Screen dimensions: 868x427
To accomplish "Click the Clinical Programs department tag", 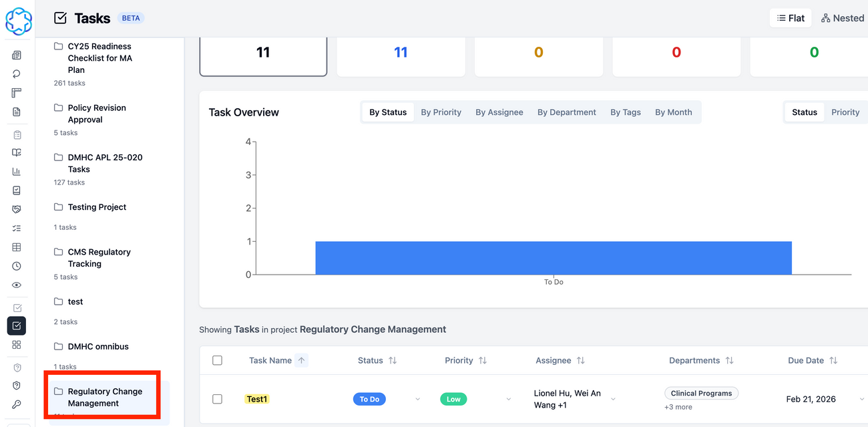I will pyautogui.click(x=701, y=393).
